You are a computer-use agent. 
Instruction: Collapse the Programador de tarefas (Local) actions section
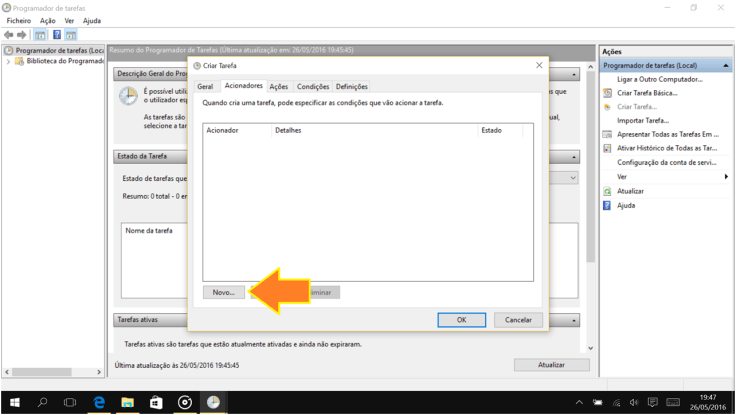coord(726,65)
